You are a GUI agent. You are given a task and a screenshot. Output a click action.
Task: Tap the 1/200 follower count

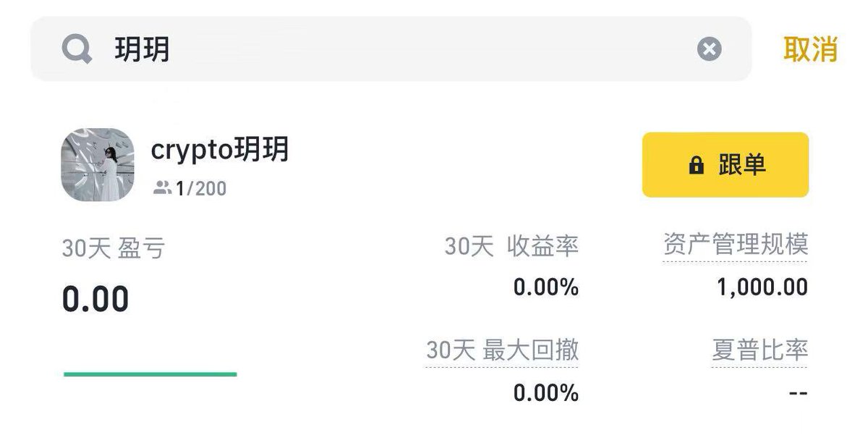click(x=201, y=189)
